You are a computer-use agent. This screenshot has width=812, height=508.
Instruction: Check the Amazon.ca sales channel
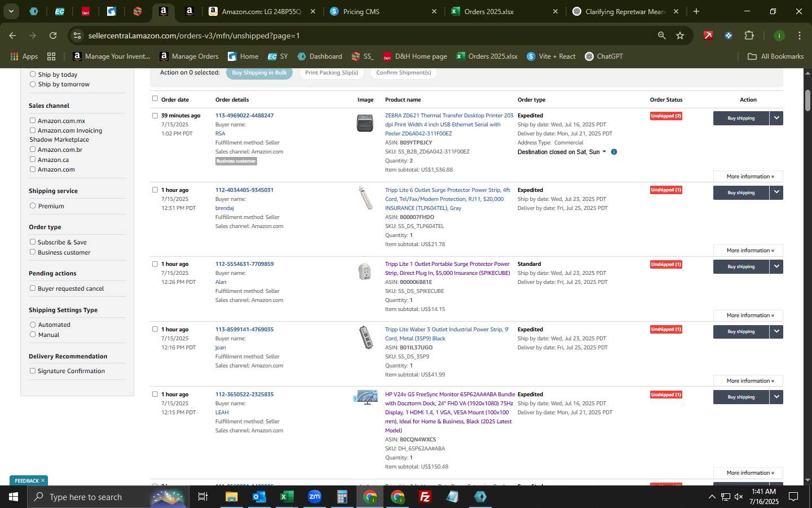tap(33, 159)
